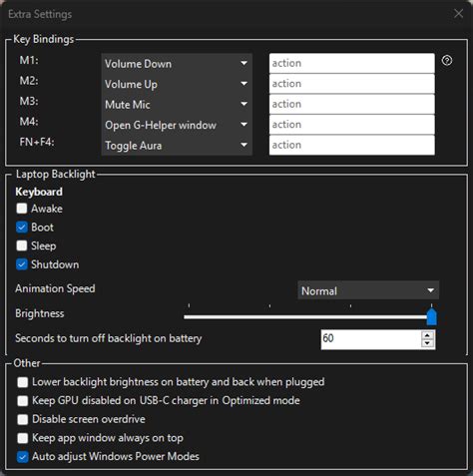473x476 pixels.
Task: Open the M2 Volume Up dropdown
Action: pos(177,84)
